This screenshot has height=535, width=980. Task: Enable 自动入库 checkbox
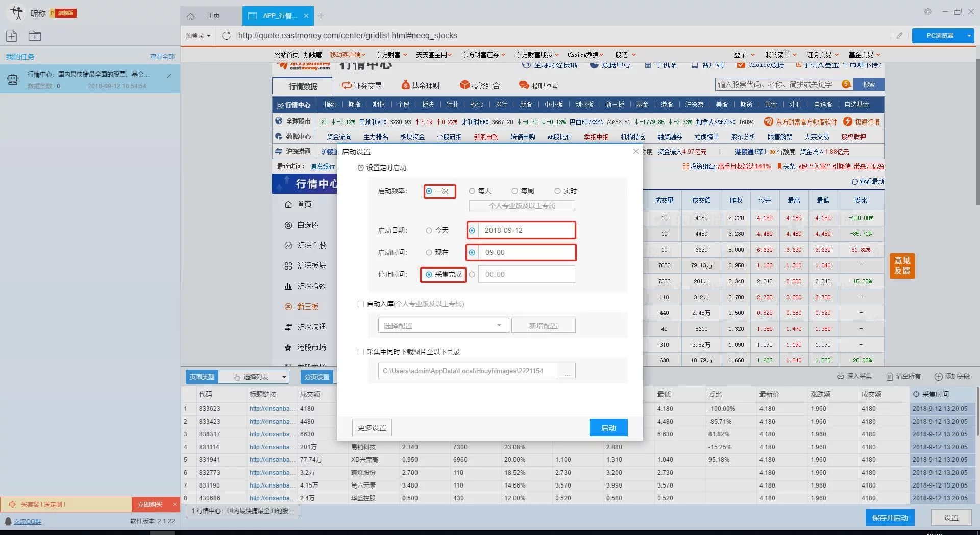[x=361, y=304]
